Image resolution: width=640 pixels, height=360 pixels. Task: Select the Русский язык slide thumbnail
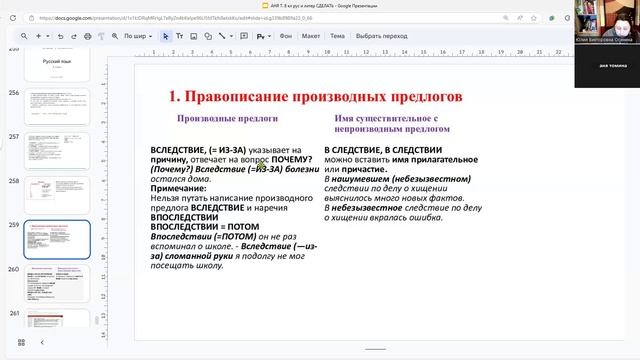click(x=57, y=64)
